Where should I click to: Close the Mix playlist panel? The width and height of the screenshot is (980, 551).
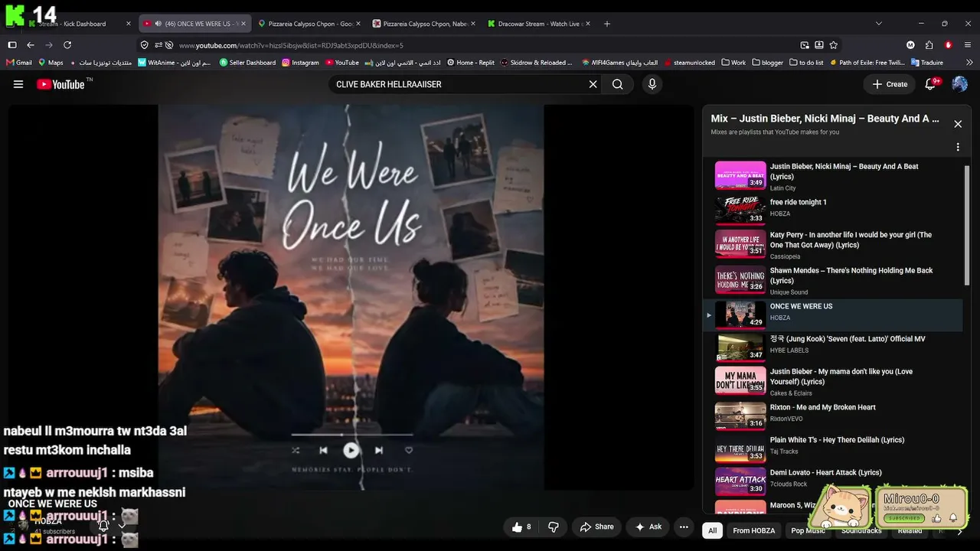[x=958, y=124]
